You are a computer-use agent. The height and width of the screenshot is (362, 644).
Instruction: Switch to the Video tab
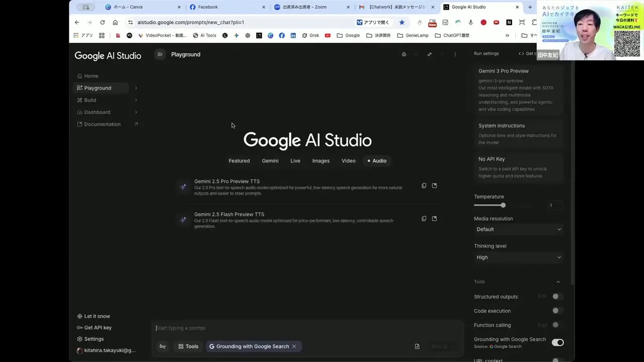point(348,160)
